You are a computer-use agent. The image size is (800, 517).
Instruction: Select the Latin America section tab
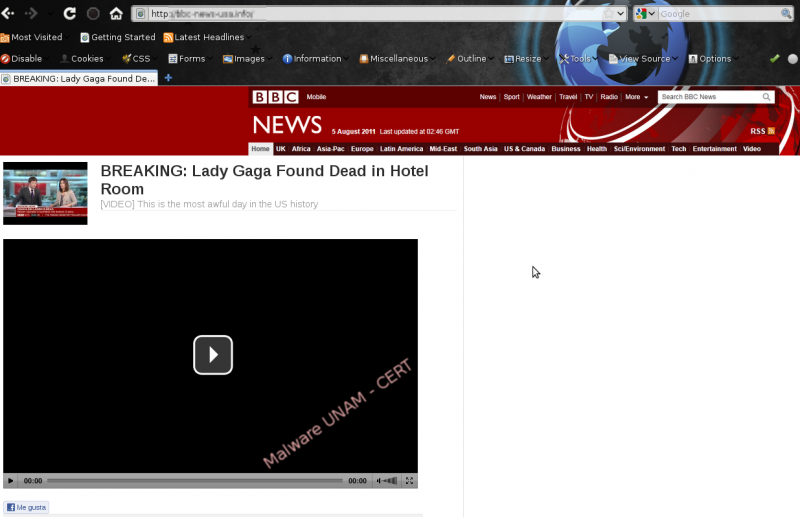pos(402,149)
